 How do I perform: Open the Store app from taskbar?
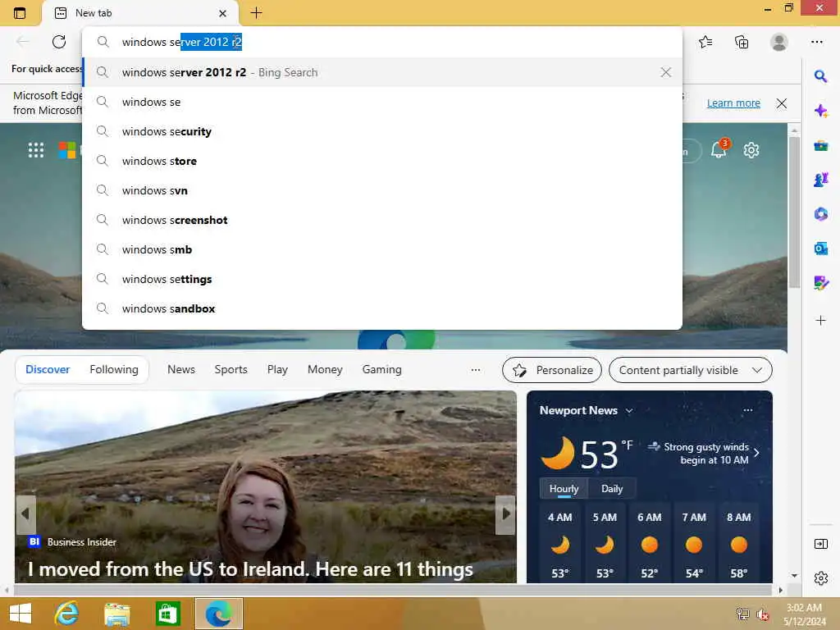click(167, 614)
